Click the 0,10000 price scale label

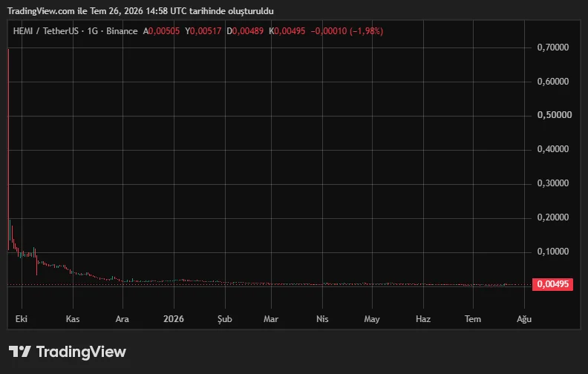tap(553, 252)
